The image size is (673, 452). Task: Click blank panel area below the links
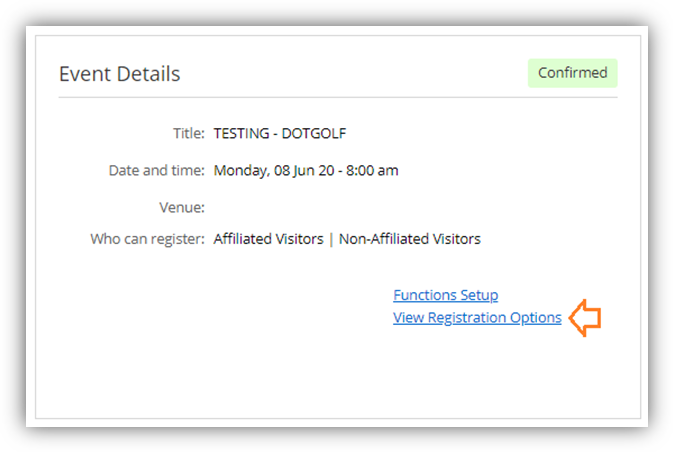click(338, 375)
